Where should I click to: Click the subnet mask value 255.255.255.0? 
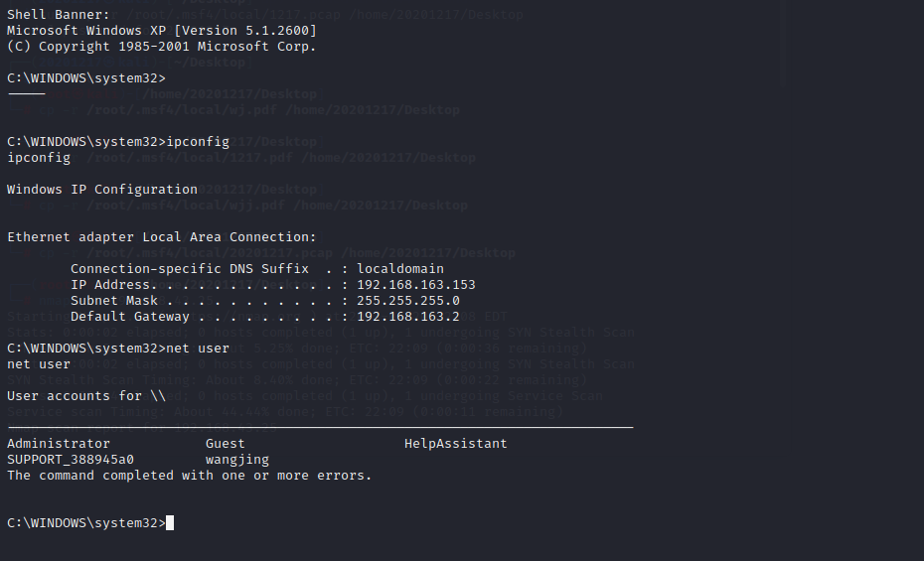pyautogui.click(x=408, y=301)
